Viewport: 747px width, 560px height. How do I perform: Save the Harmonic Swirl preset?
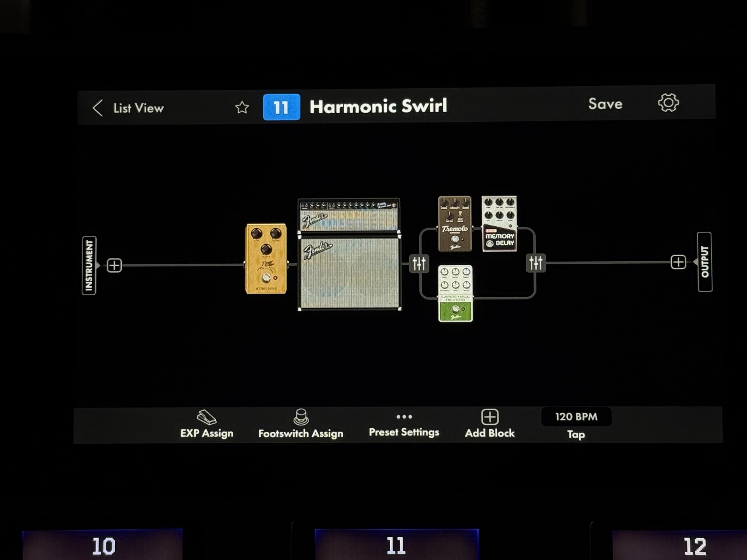point(605,104)
